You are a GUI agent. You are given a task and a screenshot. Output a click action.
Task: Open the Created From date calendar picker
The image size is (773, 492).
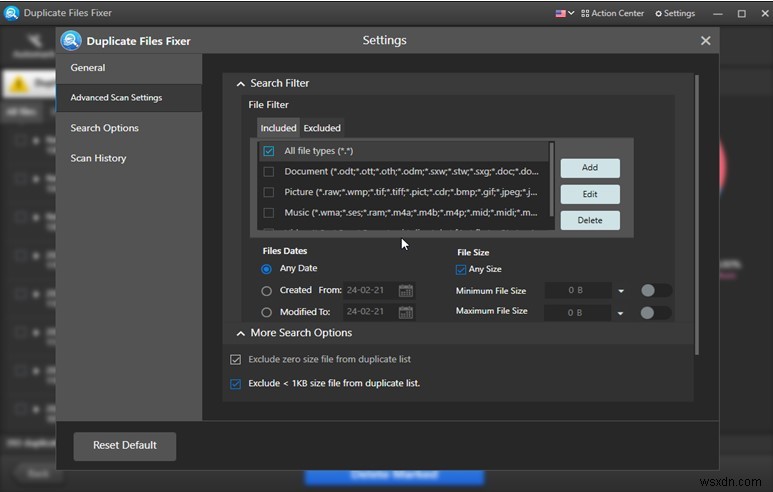(x=406, y=291)
